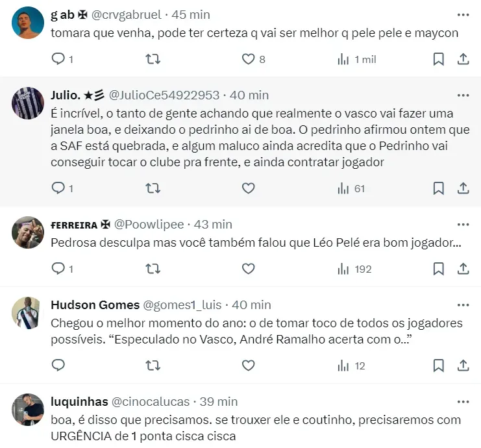This screenshot has height=448, width=481.
Task: Open more options on luquinhas's tweet
Action: (463, 401)
